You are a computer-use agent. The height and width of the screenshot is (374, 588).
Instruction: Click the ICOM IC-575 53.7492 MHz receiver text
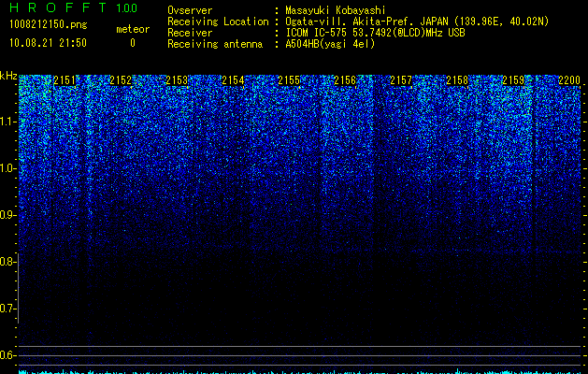[x=375, y=33]
